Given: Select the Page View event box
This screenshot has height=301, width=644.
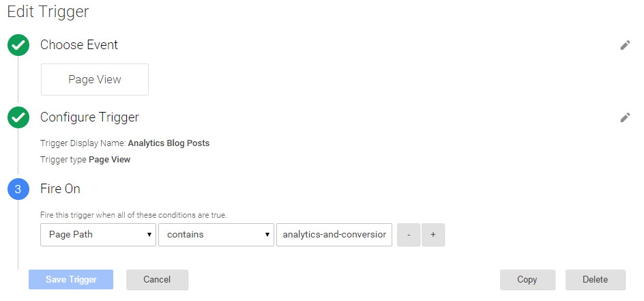Looking at the screenshot, I should click(94, 79).
